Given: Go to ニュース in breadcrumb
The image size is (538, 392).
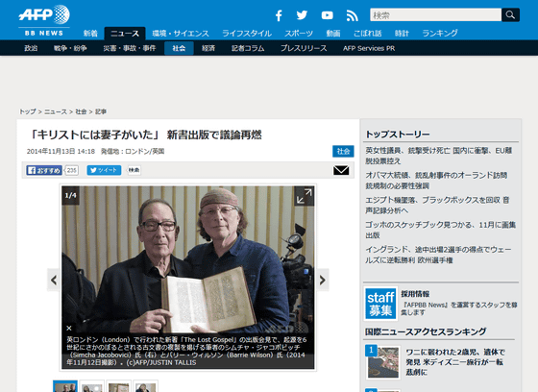Looking at the screenshot, I should tap(56, 111).
